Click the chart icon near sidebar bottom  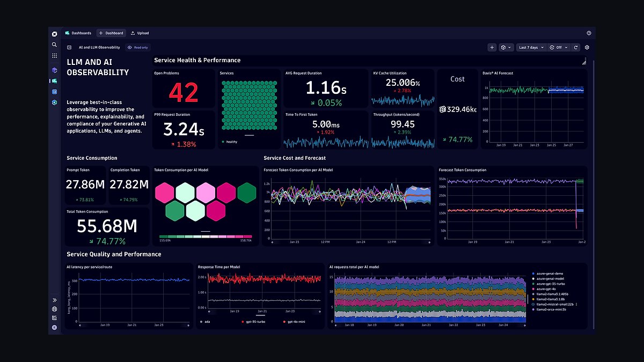(54, 318)
